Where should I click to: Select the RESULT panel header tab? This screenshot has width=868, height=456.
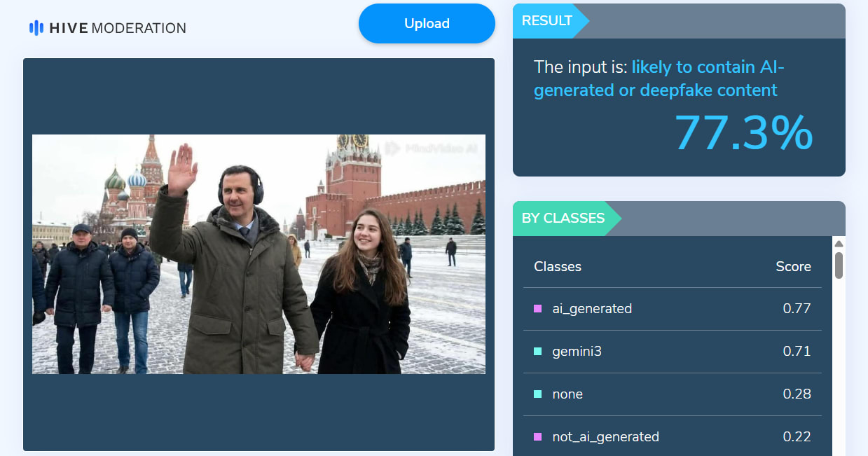pos(547,21)
